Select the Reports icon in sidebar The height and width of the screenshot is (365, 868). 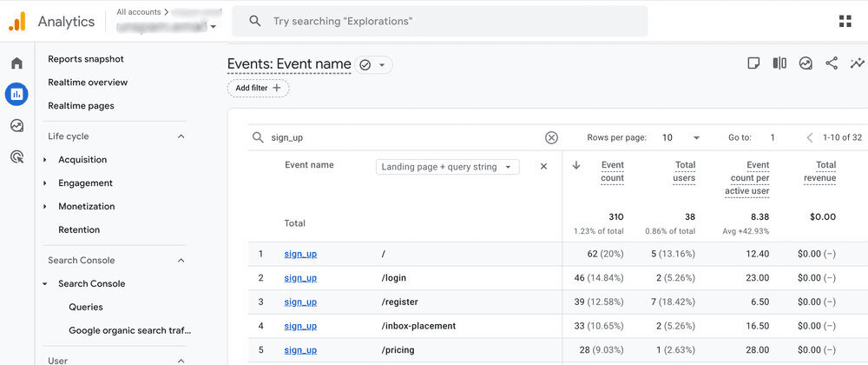coord(16,94)
